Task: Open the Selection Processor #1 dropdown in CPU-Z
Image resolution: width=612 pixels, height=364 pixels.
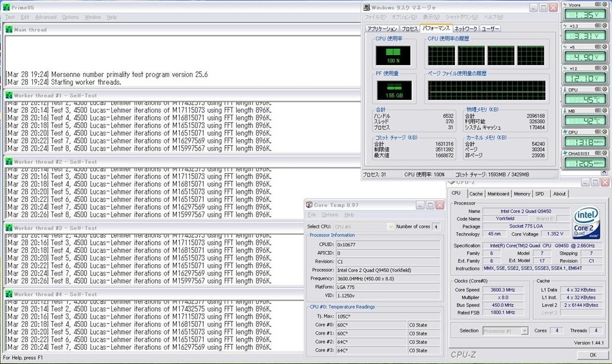Action: pyautogui.click(x=506, y=331)
